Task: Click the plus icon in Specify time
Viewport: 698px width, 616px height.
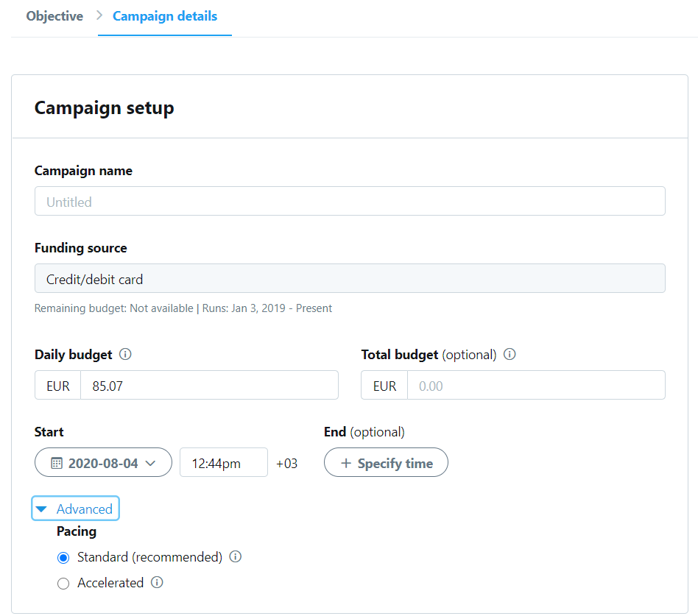Action: pyautogui.click(x=346, y=463)
